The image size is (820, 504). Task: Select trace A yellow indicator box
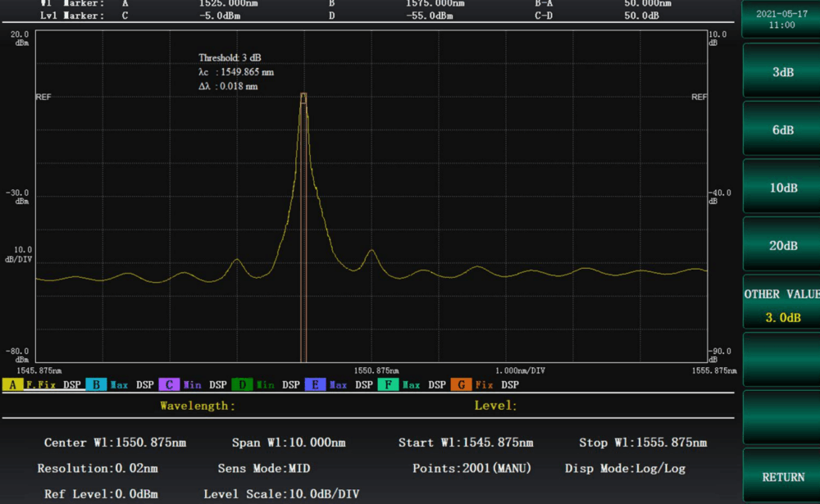[12, 384]
